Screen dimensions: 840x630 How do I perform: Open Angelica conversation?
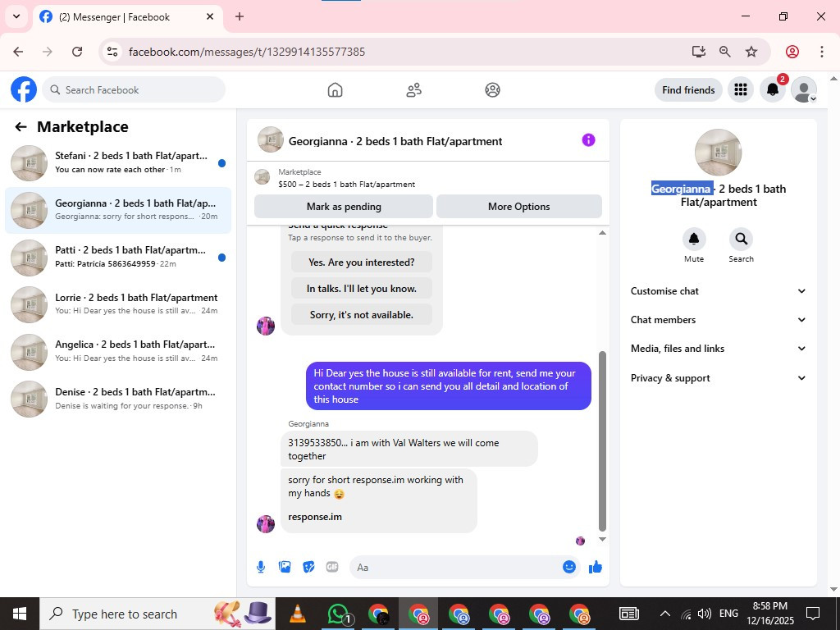118,351
